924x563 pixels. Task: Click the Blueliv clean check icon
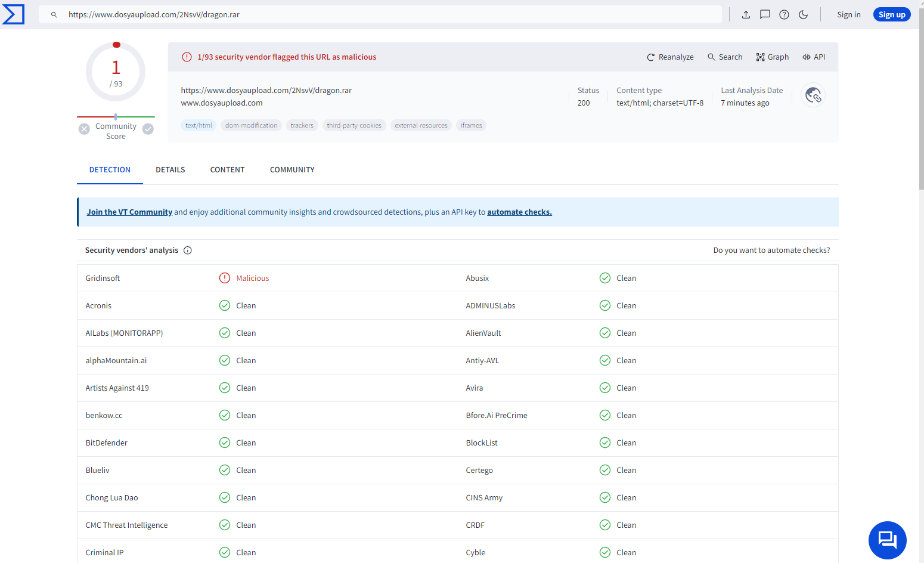(x=225, y=470)
